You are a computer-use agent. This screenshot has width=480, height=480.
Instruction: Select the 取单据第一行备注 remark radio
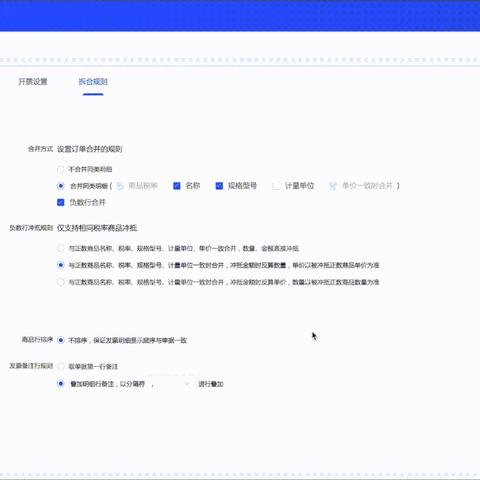click(x=61, y=366)
